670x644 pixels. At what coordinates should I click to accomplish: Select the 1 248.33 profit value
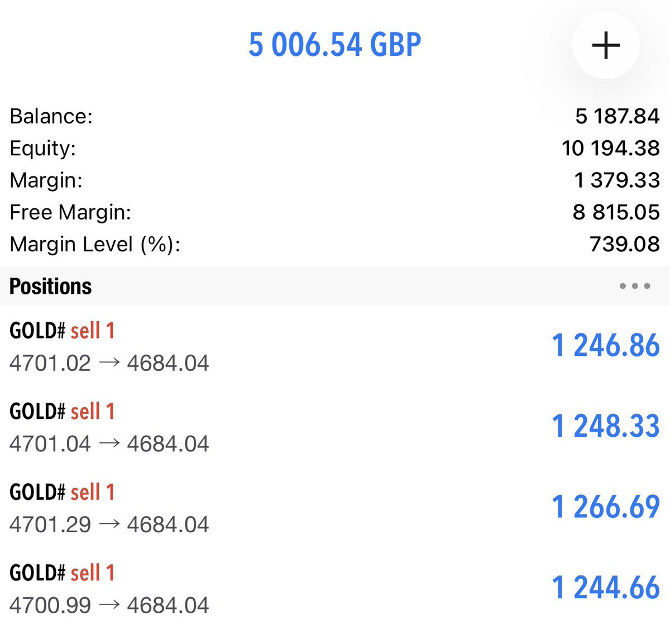click(x=606, y=426)
